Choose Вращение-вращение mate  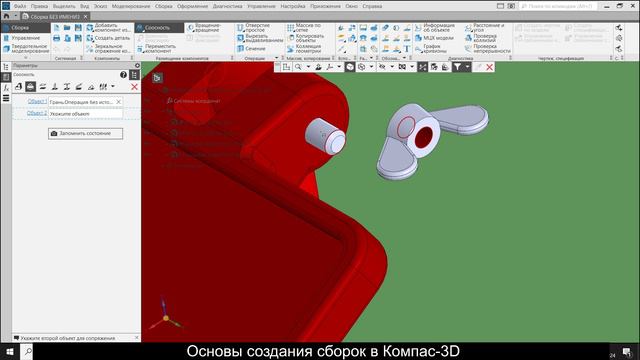point(204,28)
